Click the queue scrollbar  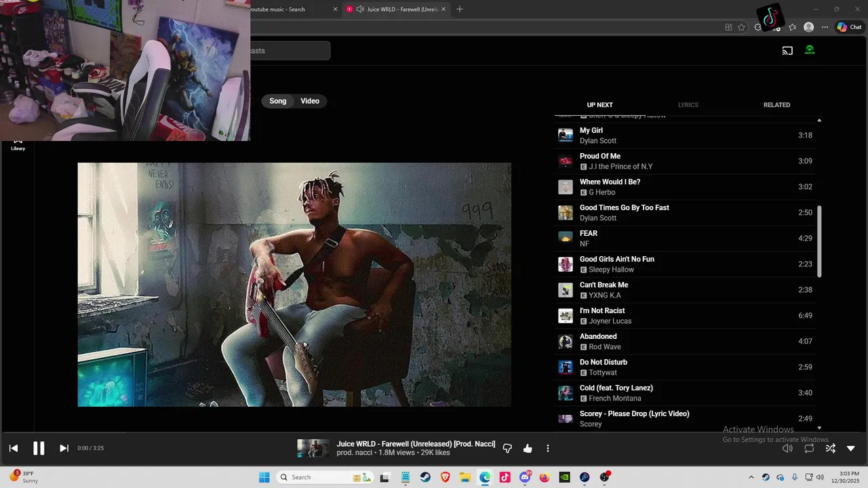click(x=819, y=241)
